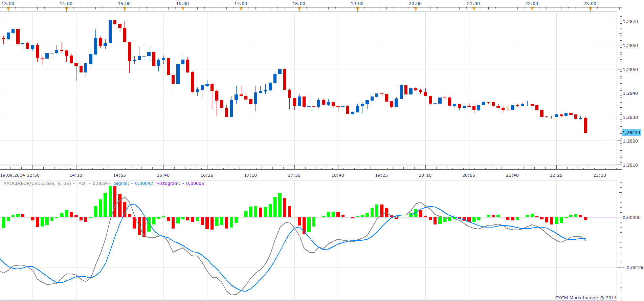Click the 21:40 time axis label
The image size is (644, 301).
[512, 175]
